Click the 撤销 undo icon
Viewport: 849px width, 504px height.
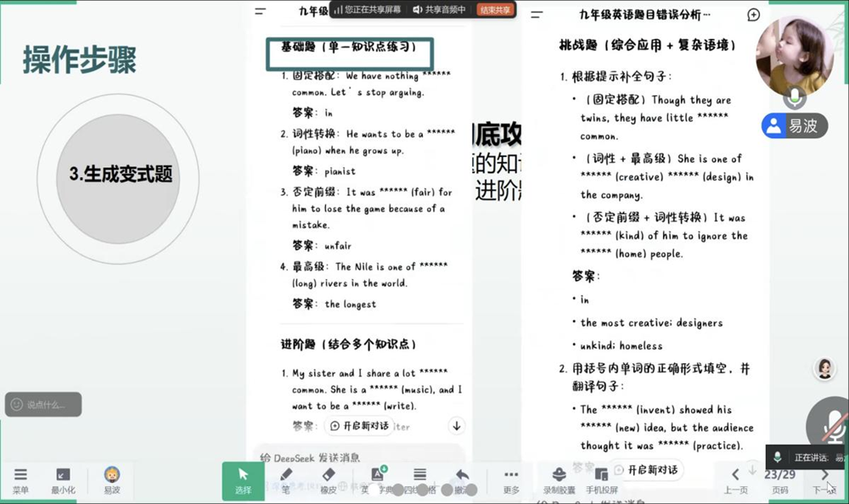461,477
